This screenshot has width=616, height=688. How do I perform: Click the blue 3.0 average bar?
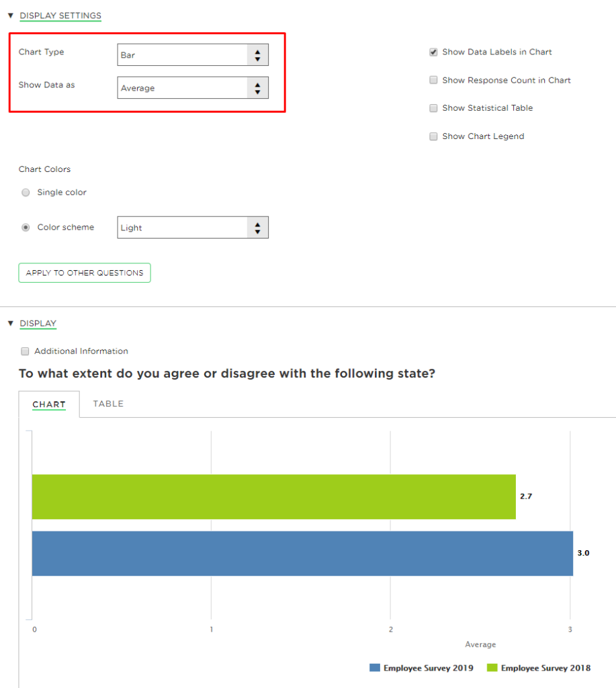[302, 554]
